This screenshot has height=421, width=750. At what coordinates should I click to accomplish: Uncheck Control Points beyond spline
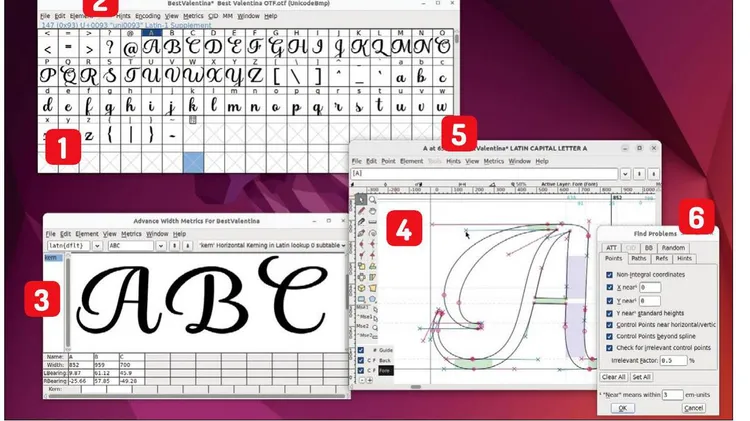coord(609,336)
